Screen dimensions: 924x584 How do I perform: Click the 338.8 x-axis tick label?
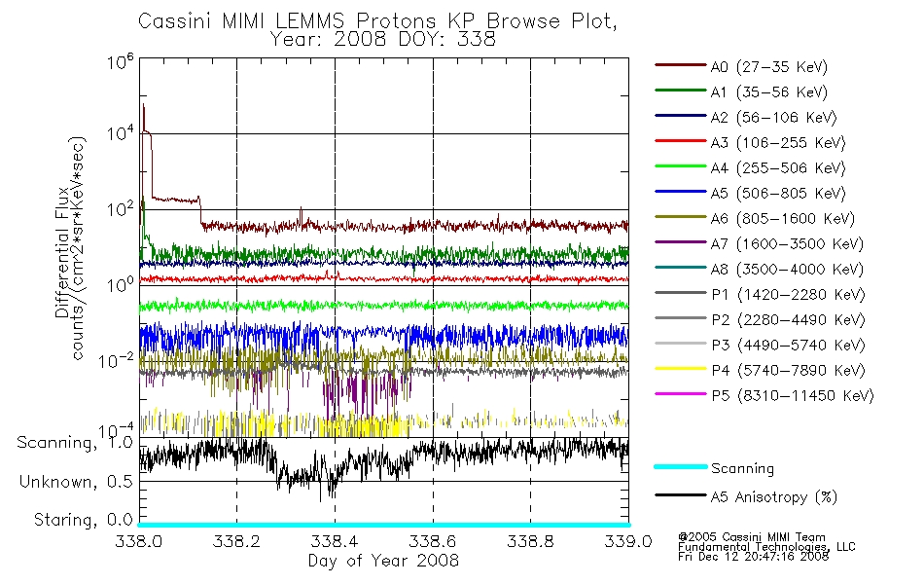coord(530,541)
